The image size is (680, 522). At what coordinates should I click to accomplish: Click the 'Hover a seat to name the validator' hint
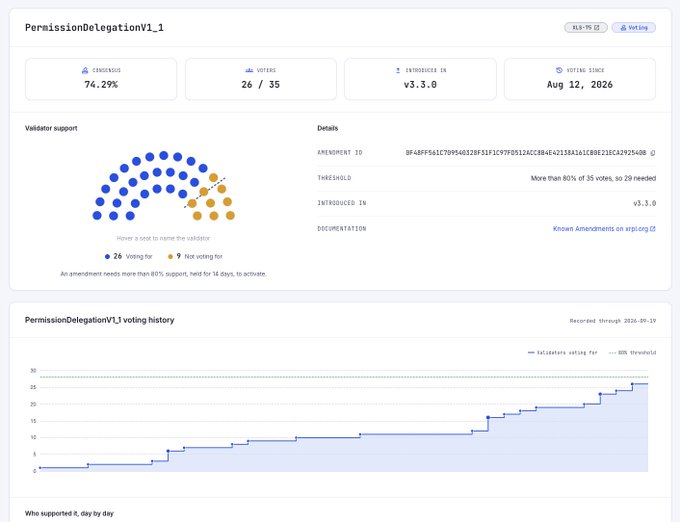[163, 238]
